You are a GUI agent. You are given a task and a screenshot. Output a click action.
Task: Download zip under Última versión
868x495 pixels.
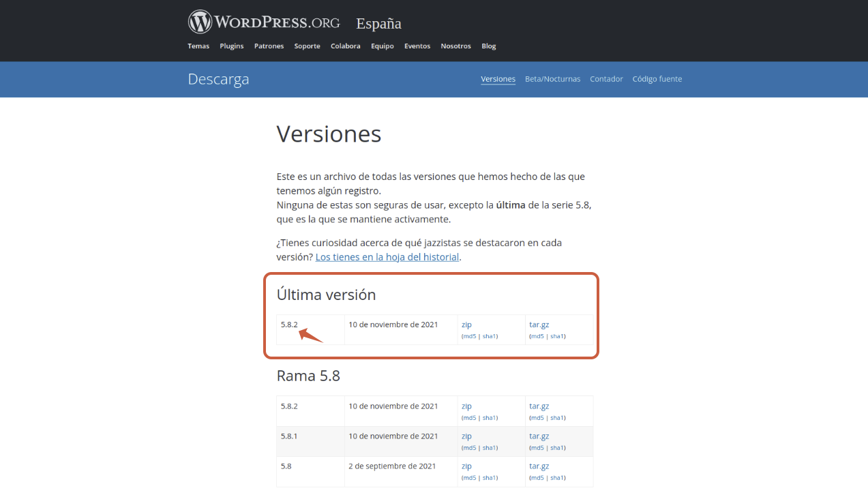point(466,325)
